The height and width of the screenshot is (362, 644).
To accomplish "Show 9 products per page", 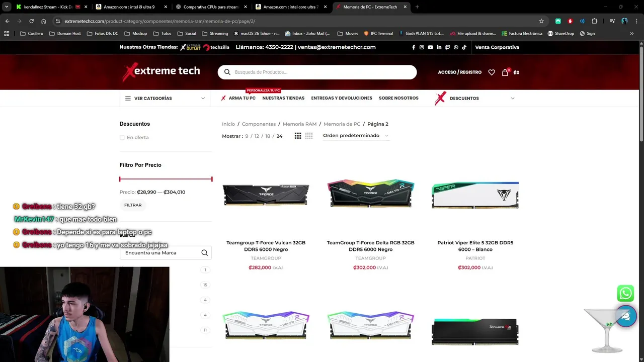I will 247,136.
